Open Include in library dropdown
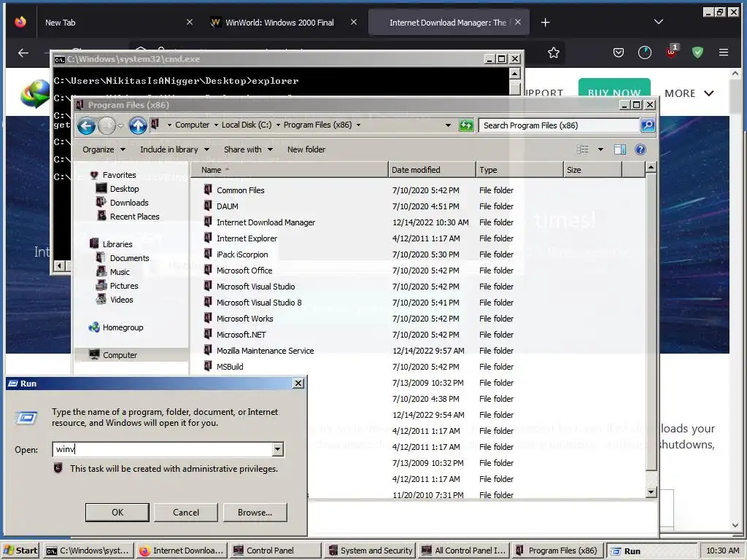The image size is (747, 560). click(x=174, y=149)
